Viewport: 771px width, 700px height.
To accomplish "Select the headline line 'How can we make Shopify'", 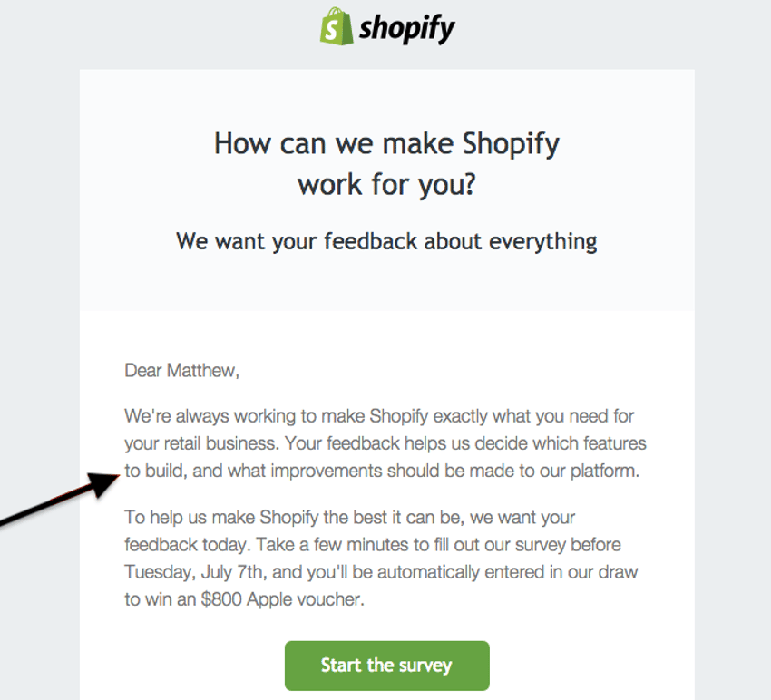I will tap(386, 144).
